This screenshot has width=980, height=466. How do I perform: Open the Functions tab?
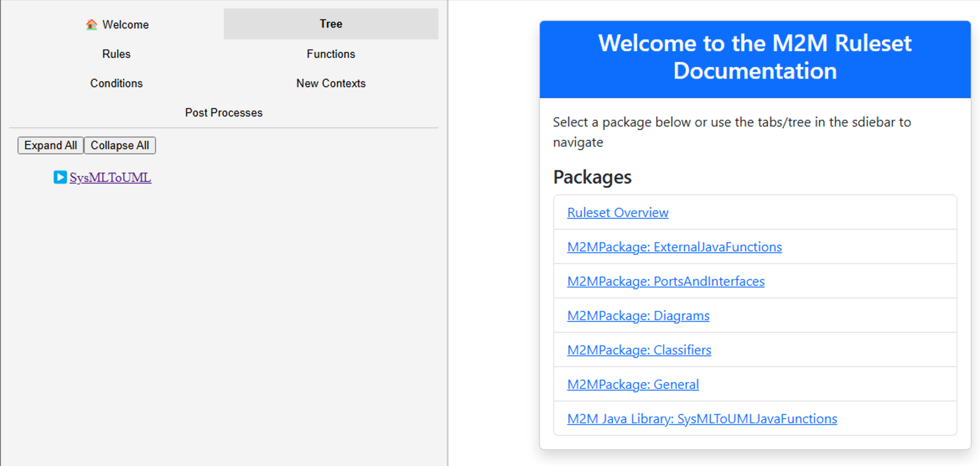331,53
